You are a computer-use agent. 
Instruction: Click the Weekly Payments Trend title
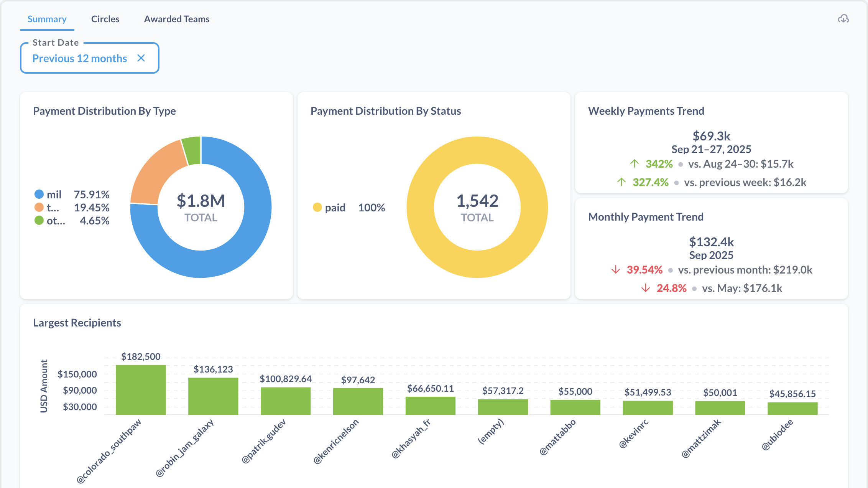coord(646,111)
